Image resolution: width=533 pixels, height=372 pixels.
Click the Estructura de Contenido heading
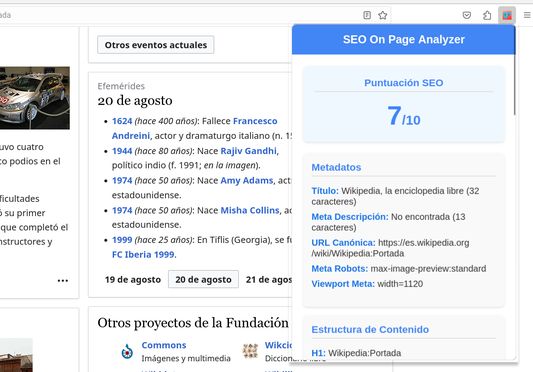pos(370,329)
